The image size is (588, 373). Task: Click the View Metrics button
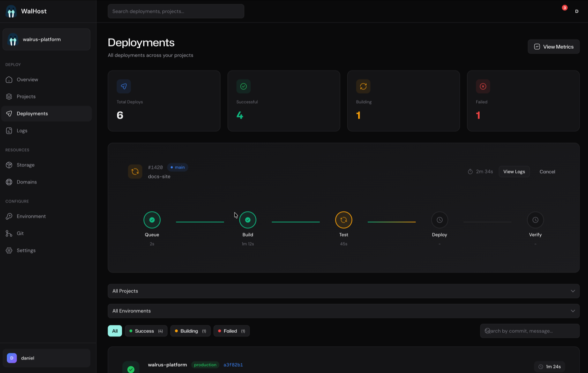[x=554, y=47]
